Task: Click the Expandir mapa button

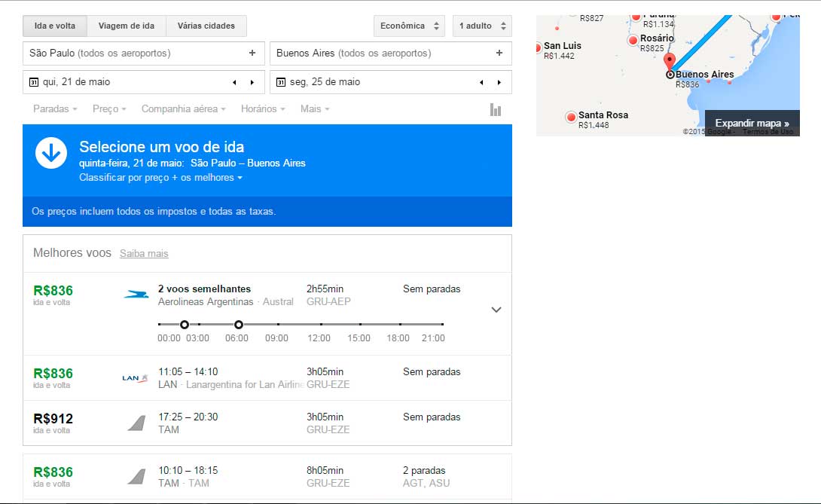Action: (x=752, y=122)
